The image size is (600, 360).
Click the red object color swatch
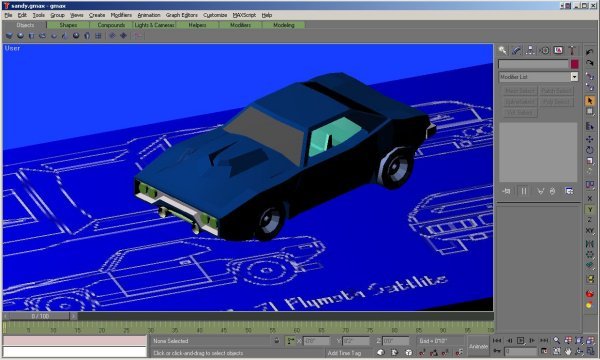coord(574,64)
